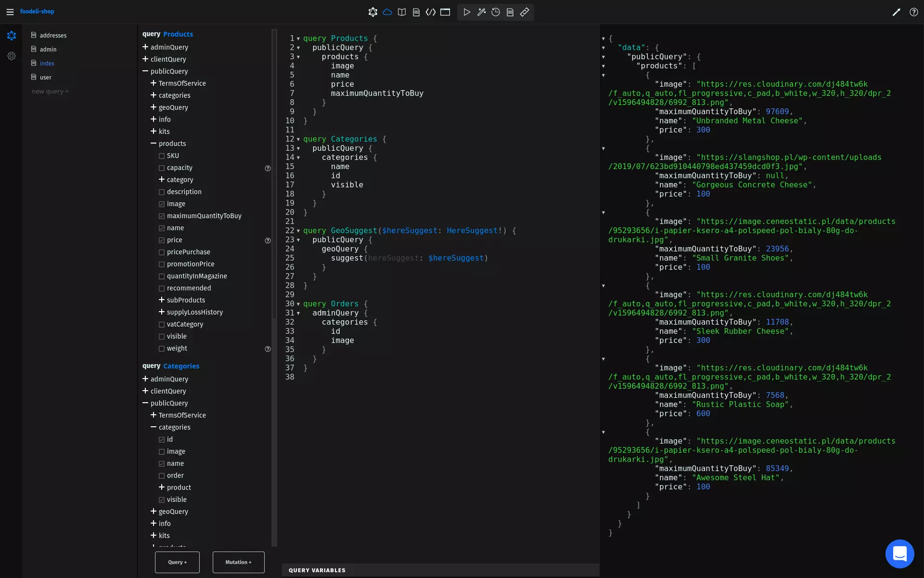Open the foodeli-shop project link
The image size is (924, 578).
pos(37,12)
